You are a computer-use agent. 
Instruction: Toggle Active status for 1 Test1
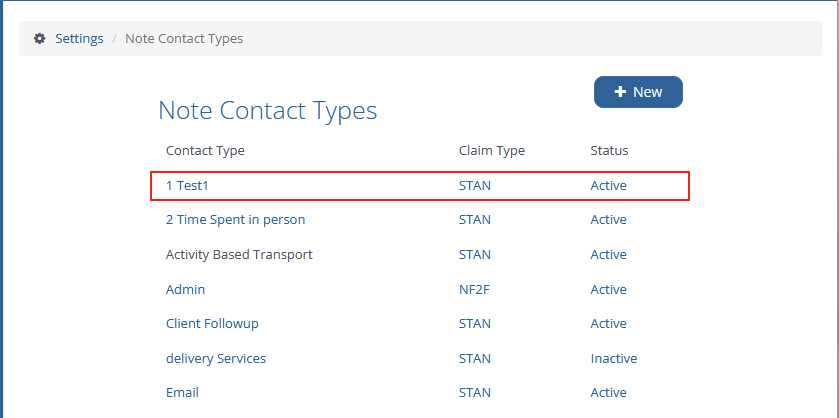[608, 186]
